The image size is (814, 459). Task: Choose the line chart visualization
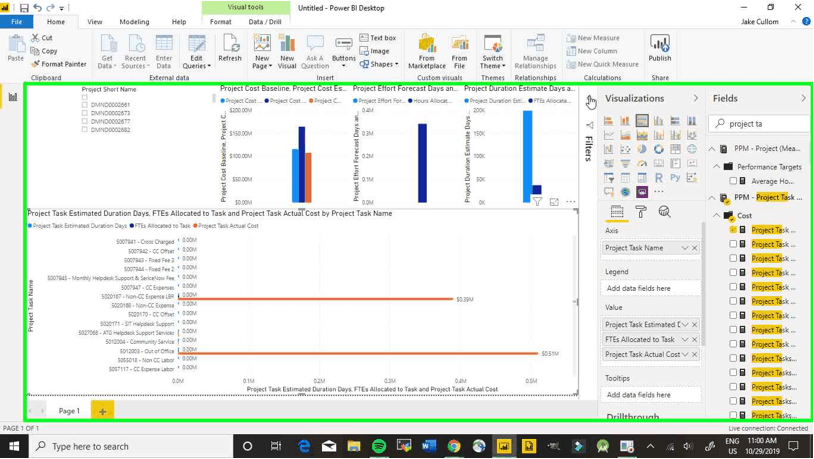pos(608,135)
